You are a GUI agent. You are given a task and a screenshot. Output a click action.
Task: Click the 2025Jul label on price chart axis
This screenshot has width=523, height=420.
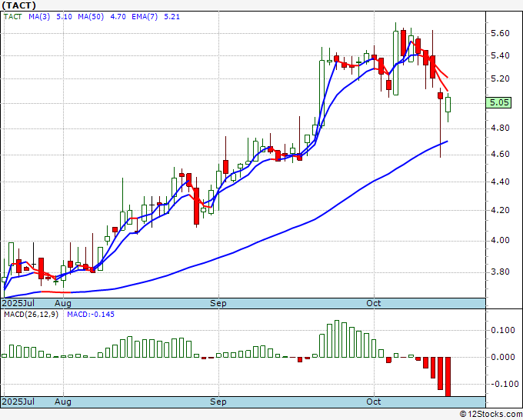(18, 303)
